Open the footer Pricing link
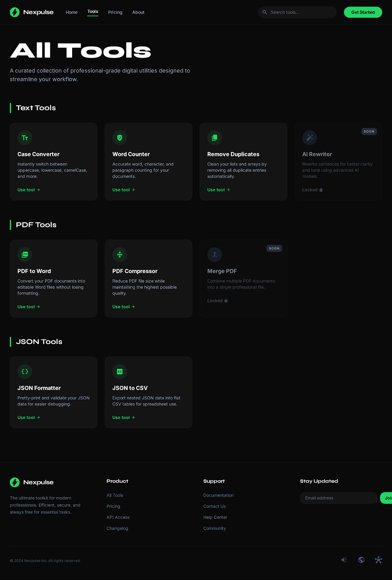Screen dimensions: 392x580 coord(114,506)
